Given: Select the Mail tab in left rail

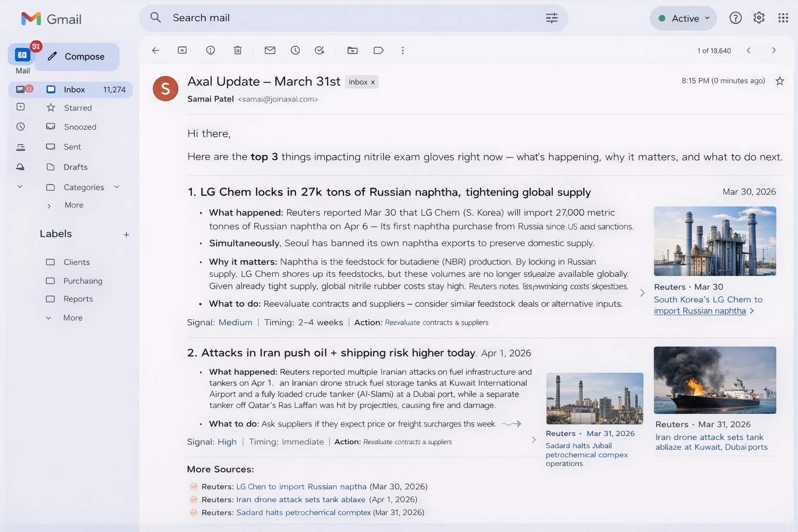Looking at the screenshot, I should [22, 57].
